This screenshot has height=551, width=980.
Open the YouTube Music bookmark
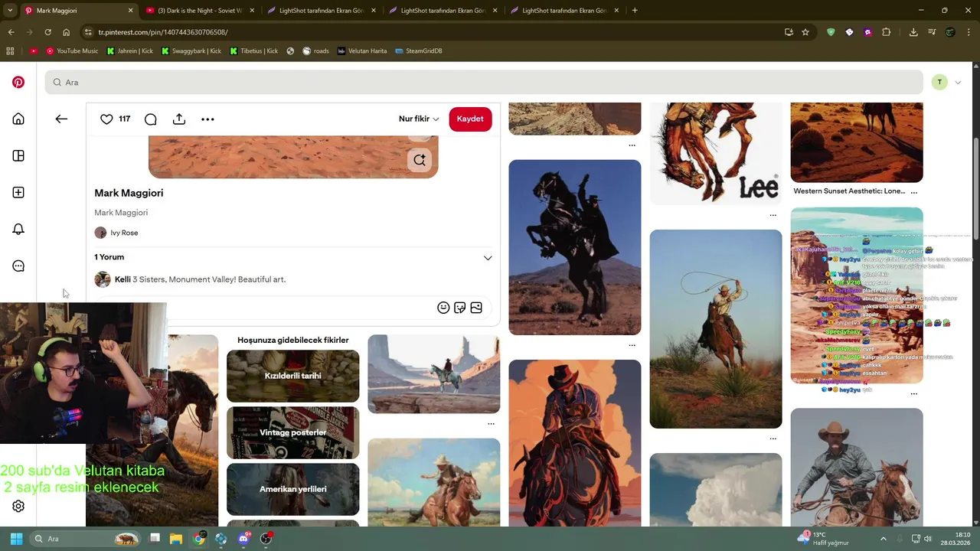(72, 51)
